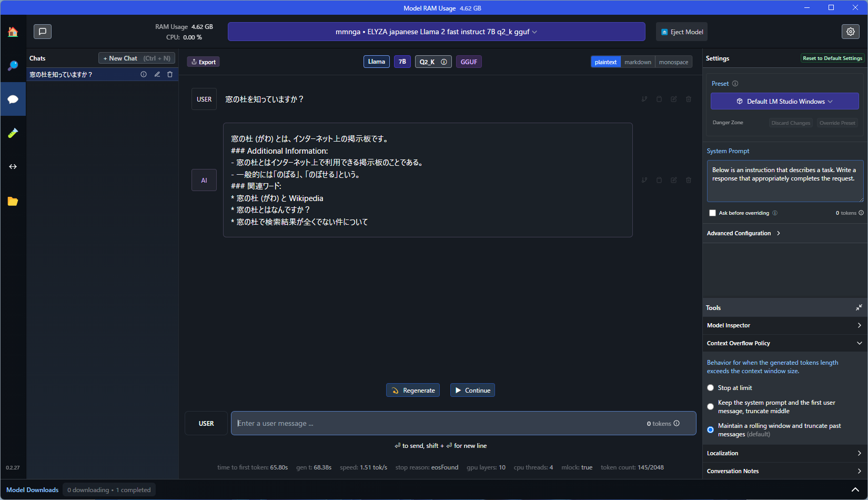Open the Local Server panel

(13, 167)
